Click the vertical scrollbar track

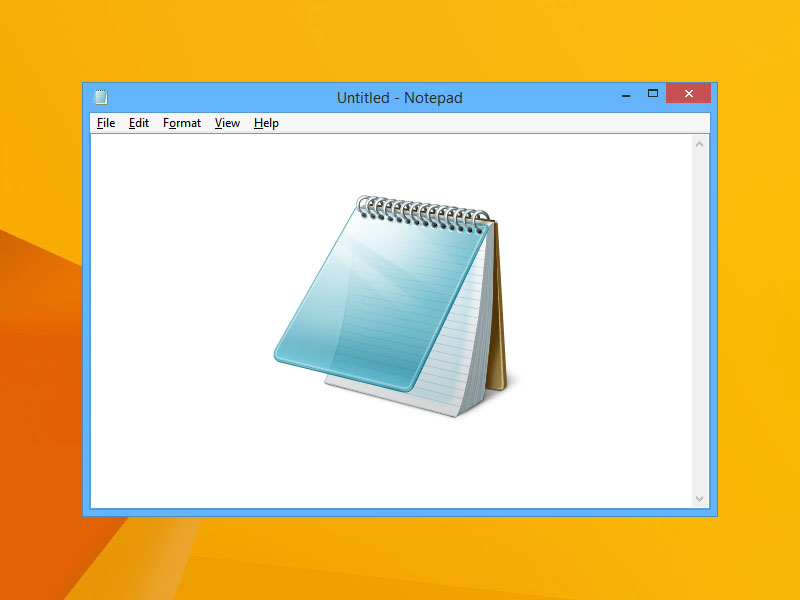point(699,320)
